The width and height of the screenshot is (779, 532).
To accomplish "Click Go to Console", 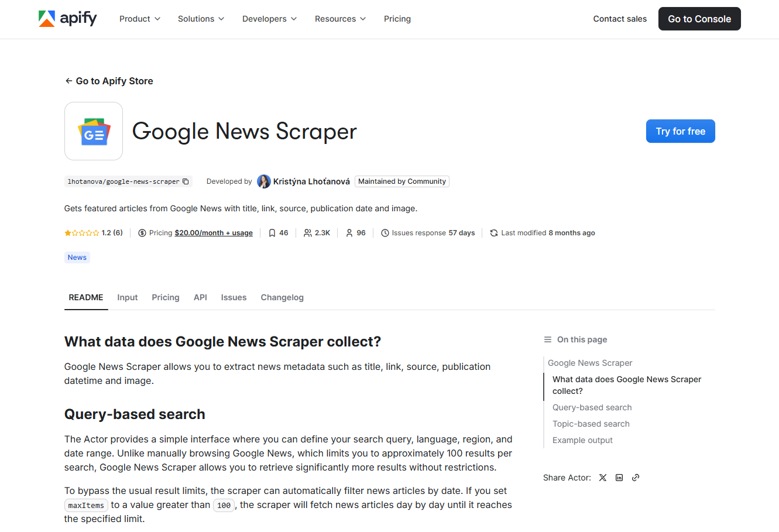I will point(699,18).
